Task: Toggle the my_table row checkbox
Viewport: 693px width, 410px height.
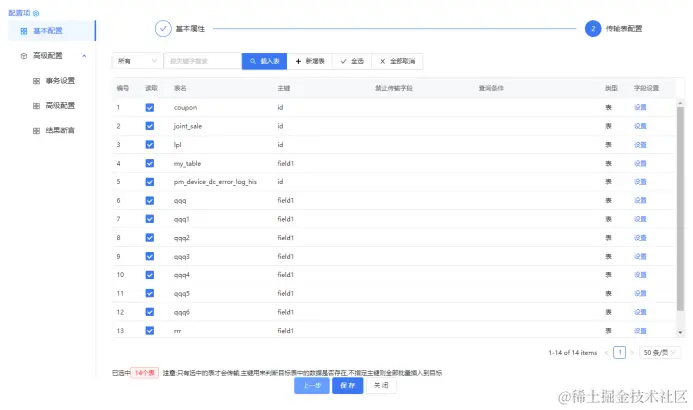Action: 150,163
